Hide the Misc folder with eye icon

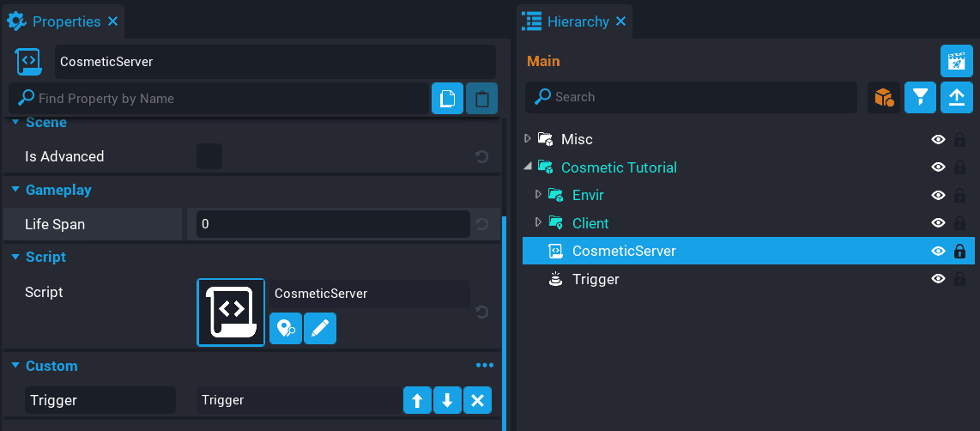938,139
